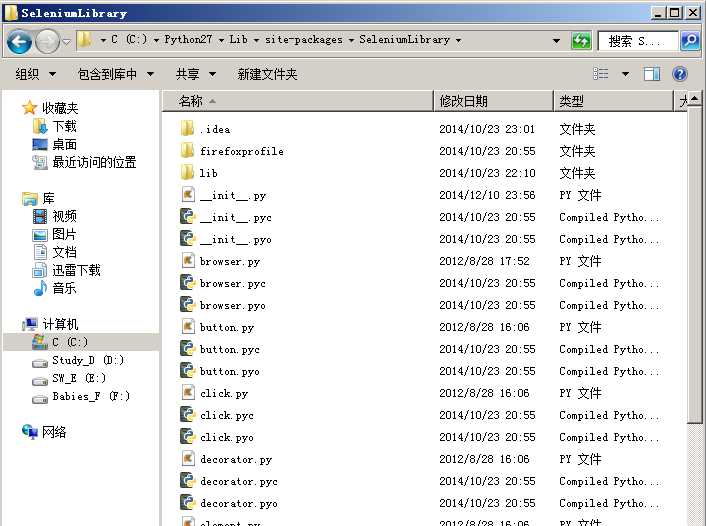
Task: Open the view options dropdown arrow
Action: tap(625, 74)
